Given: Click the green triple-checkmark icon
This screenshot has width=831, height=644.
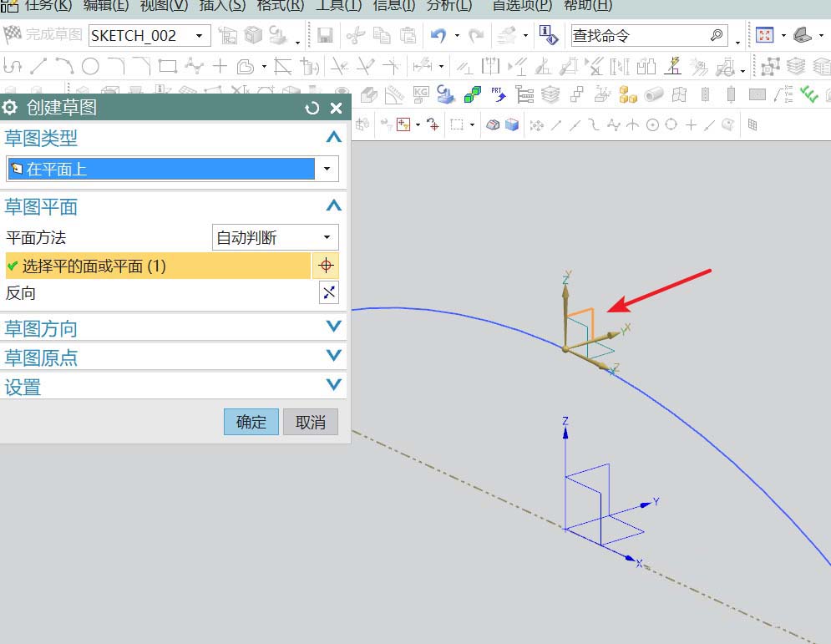Looking at the screenshot, I should tap(809, 94).
